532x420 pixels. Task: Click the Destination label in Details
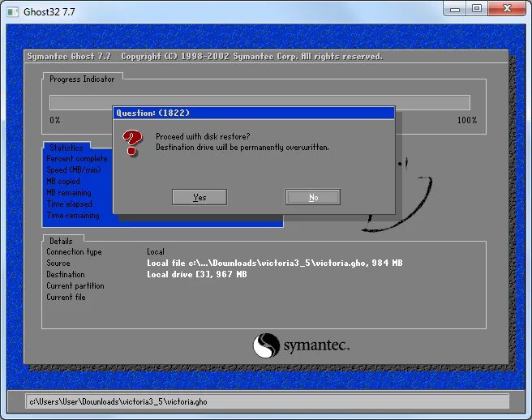coord(66,274)
